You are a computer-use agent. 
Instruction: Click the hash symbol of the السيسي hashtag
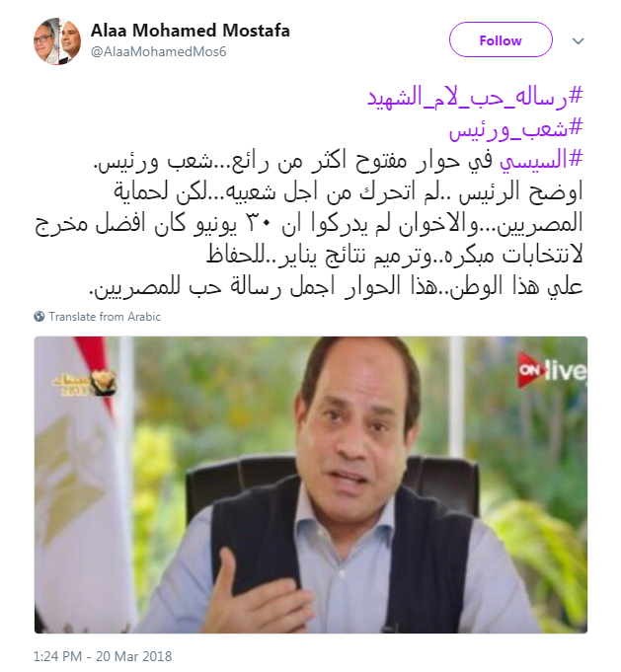coord(576,158)
